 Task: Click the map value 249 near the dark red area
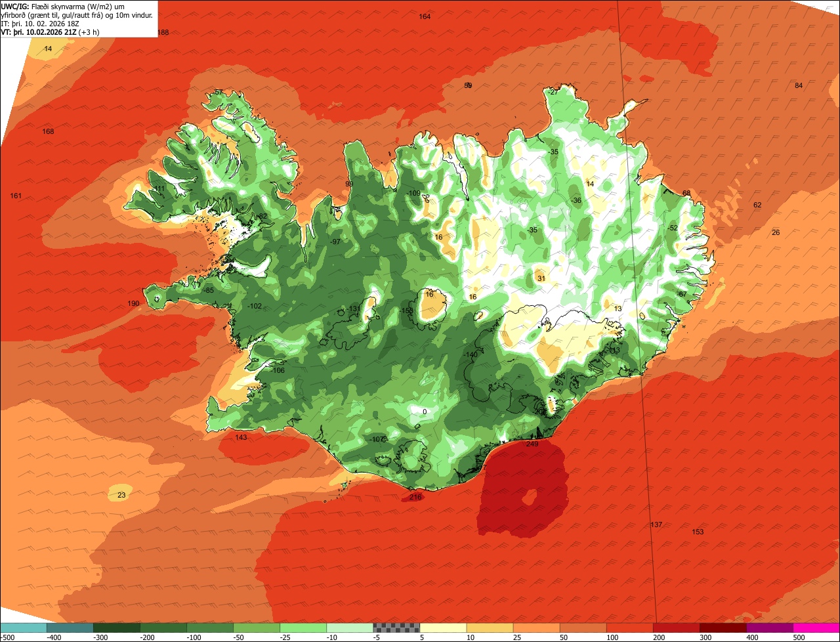click(532, 444)
